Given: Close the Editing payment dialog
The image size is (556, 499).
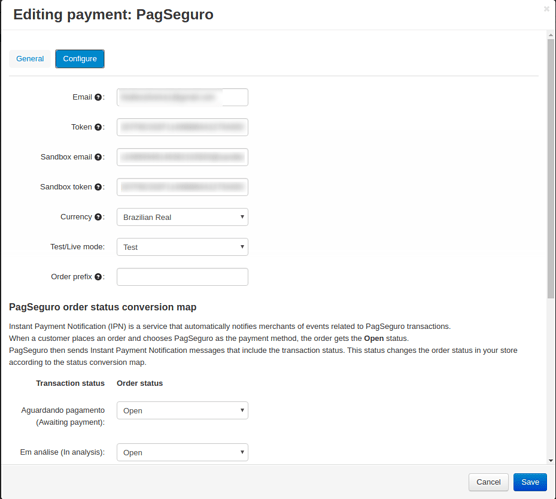Looking at the screenshot, I should click(x=546, y=9).
